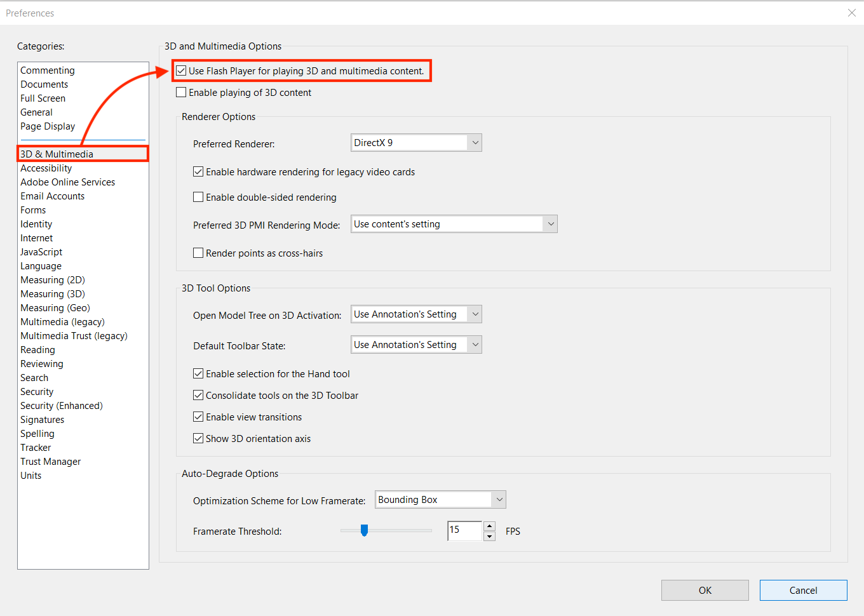864x616 pixels.
Task: Close the Preferences dialog with X icon
Action: 851,13
